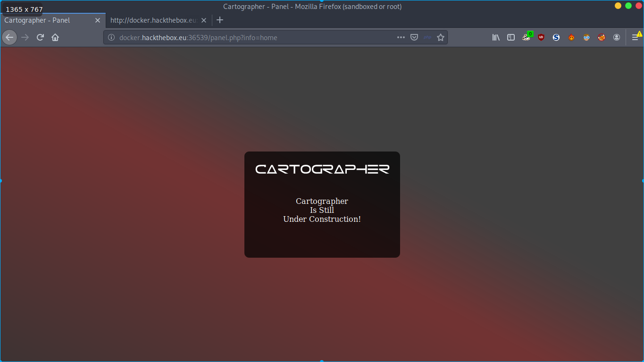Toggle the sidebars view
Viewport: 644px width, 362px height.
pos(511,37)
